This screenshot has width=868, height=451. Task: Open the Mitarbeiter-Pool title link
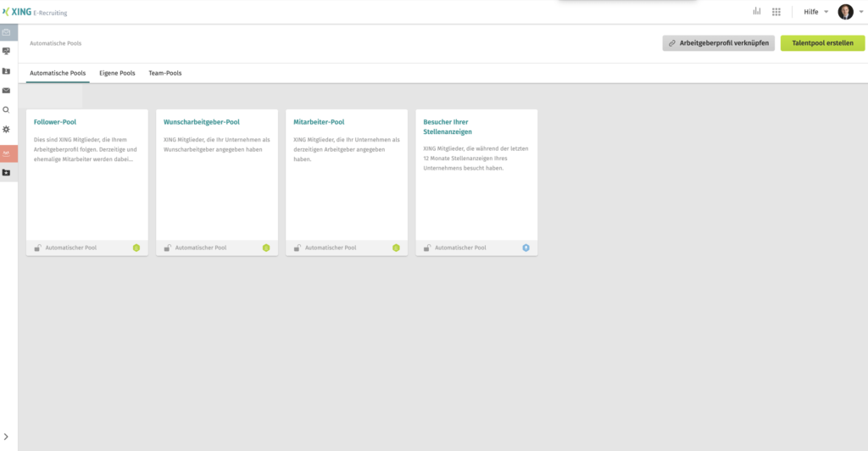(319, 122)
